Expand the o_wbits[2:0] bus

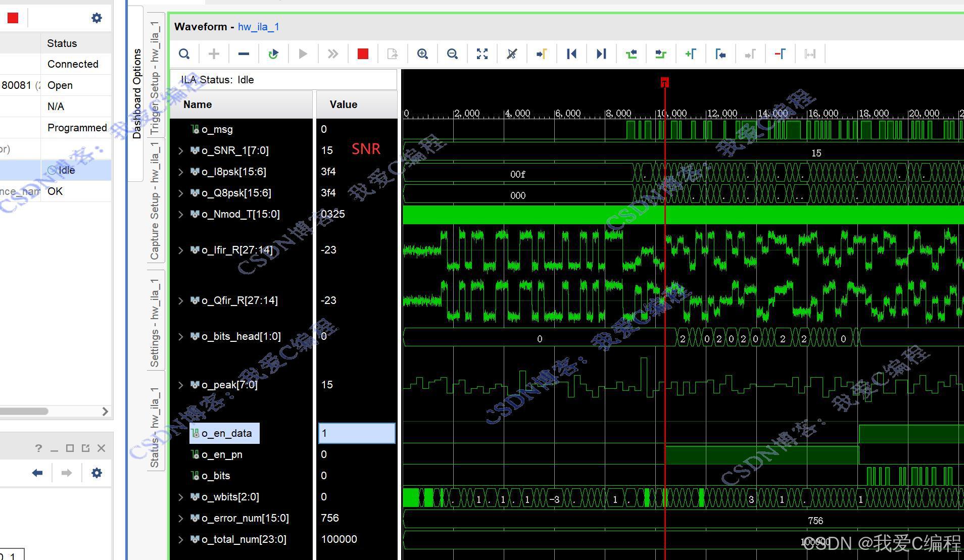point(180,497)
